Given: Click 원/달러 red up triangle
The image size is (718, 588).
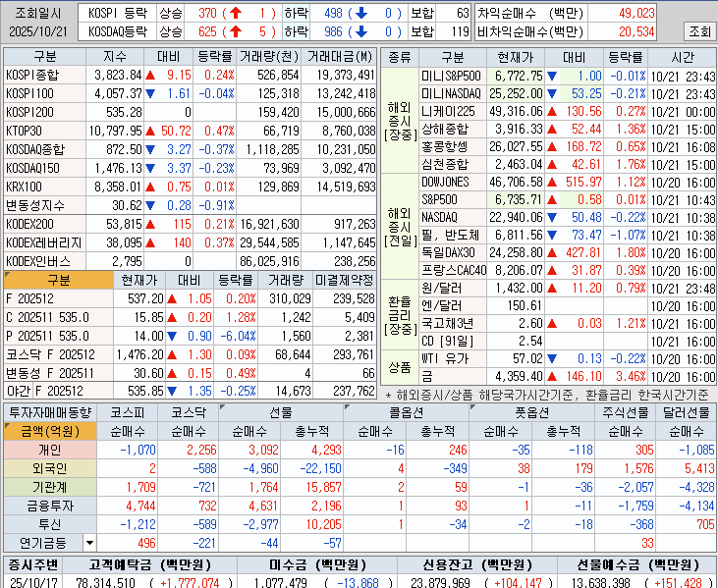Looking at the screenshot, I should [552, 289].
